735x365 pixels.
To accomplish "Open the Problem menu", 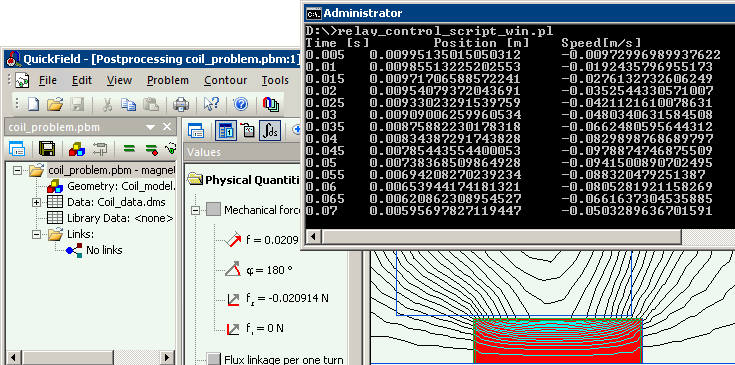I will 168,80.
